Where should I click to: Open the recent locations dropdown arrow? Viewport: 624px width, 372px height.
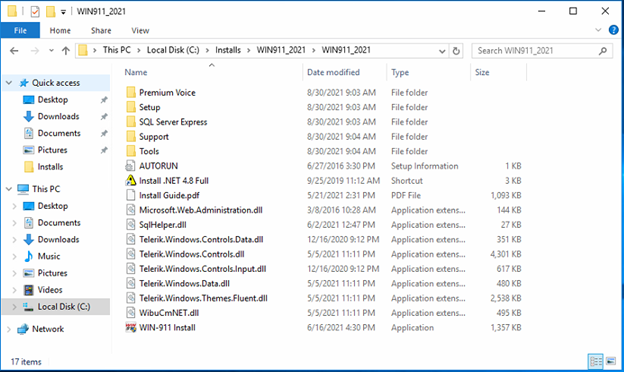51,51
